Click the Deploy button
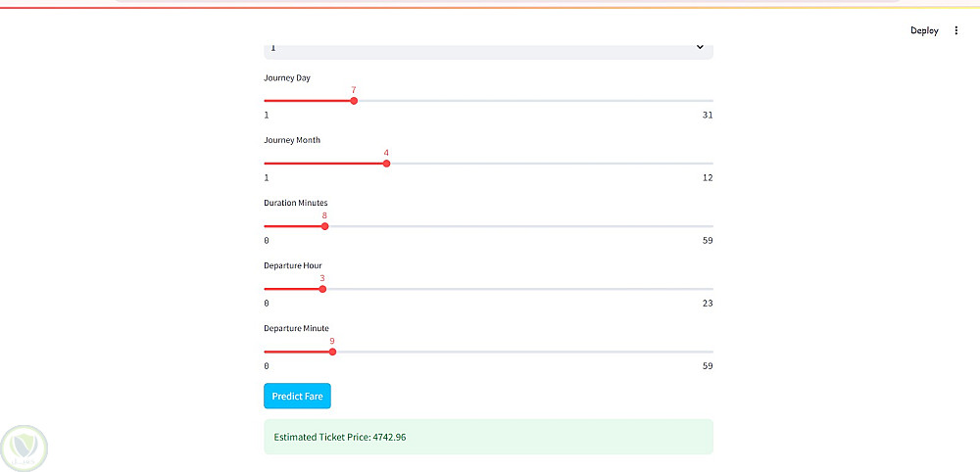 [x=924, y=30]
